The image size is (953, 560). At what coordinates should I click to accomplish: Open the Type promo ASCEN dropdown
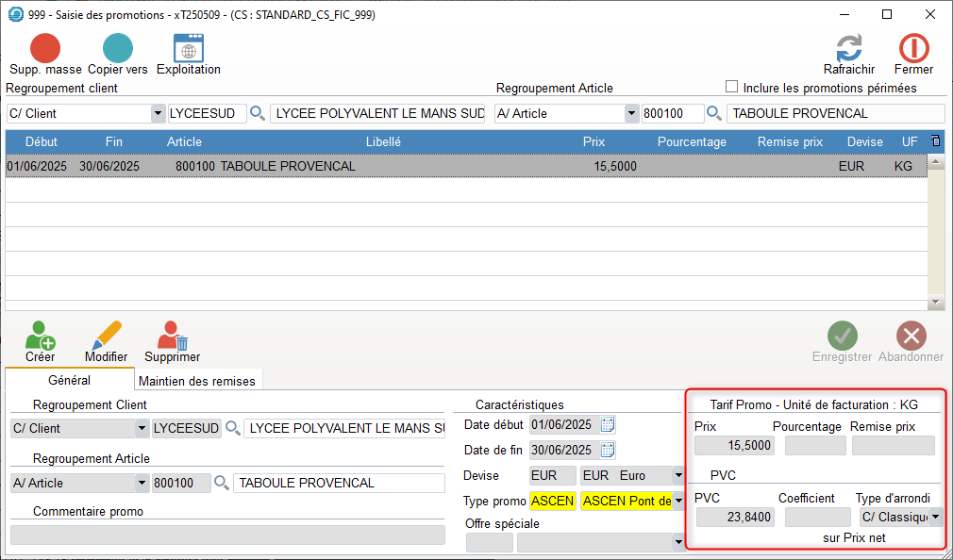pos(677,501)
